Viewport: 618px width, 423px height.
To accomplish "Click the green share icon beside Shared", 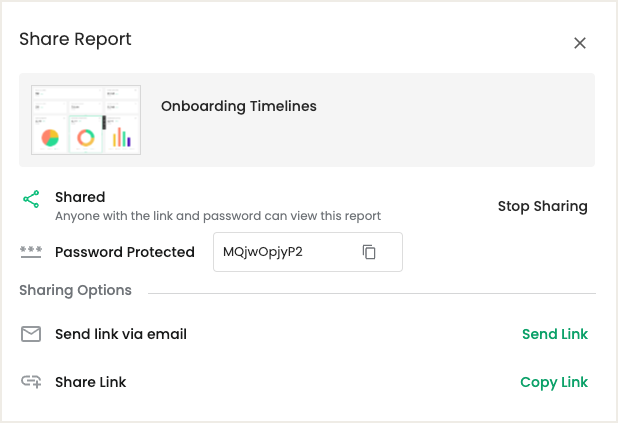I will (x=31, y=199).
